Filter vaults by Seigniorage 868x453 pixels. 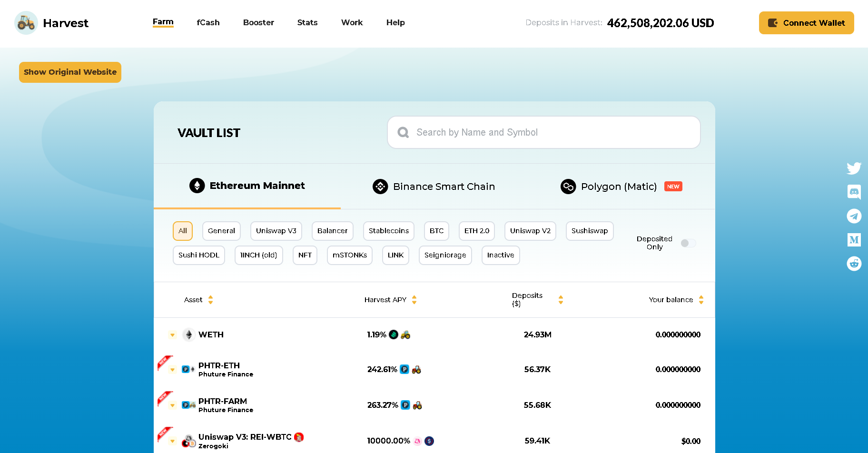point(445,255)
